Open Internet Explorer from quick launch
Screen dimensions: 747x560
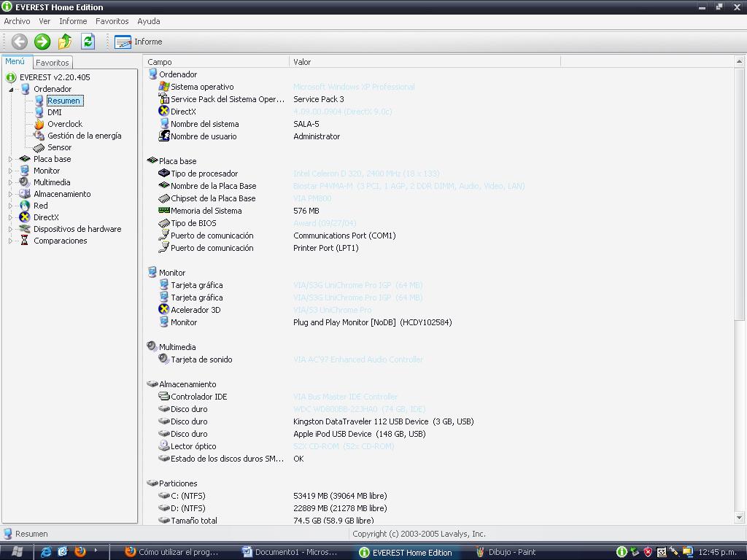[46, 552]
